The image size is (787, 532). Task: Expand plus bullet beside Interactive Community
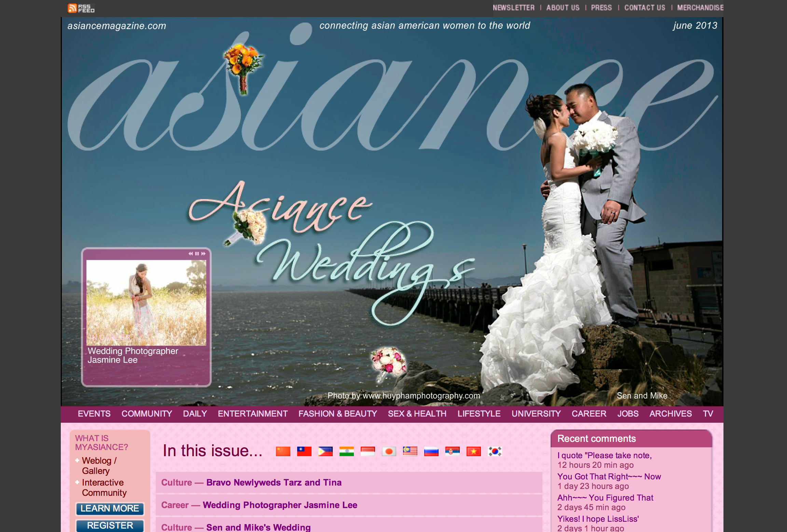77,482
